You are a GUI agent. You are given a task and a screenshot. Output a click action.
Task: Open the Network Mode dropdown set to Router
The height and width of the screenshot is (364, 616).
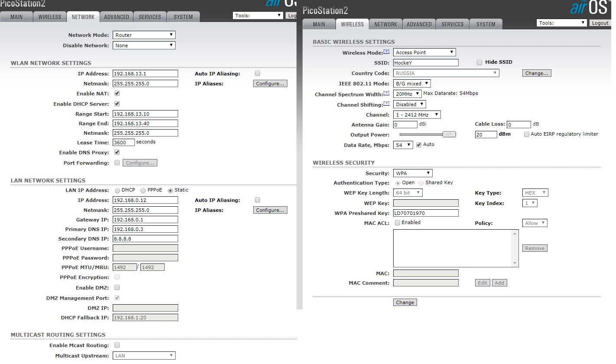(x=144, y=35)
